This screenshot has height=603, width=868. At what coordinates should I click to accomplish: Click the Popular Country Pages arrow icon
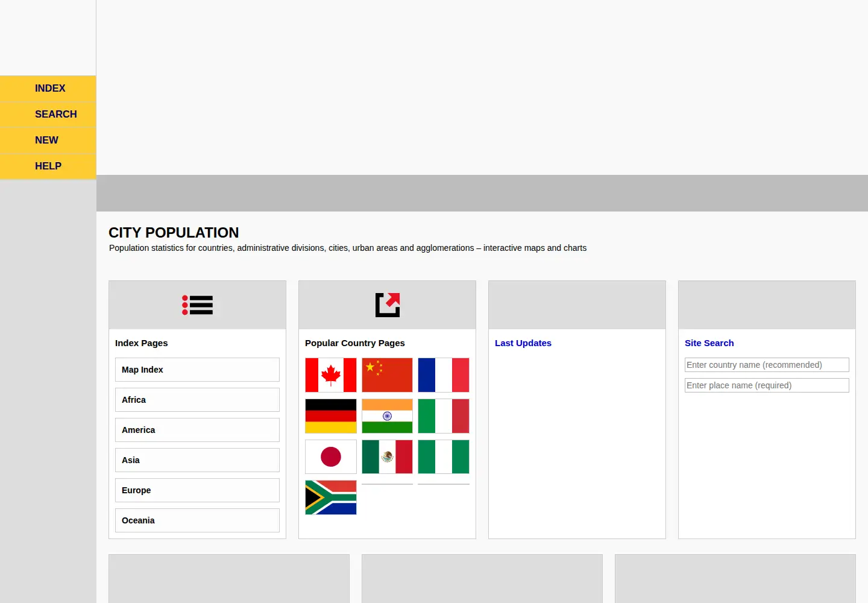pos(388,305)
